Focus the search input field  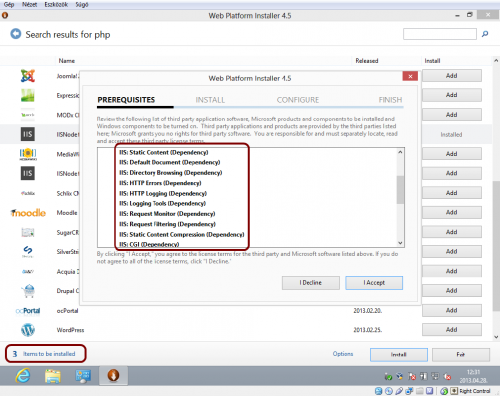coord(440,34)
